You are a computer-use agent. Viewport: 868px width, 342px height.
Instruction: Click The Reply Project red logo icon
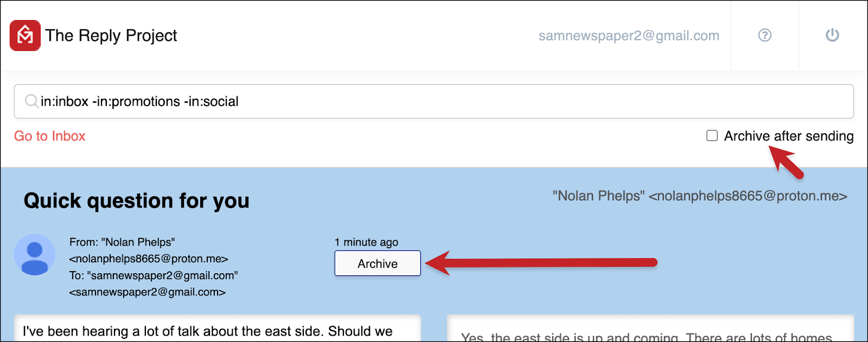tap(25, 36)
